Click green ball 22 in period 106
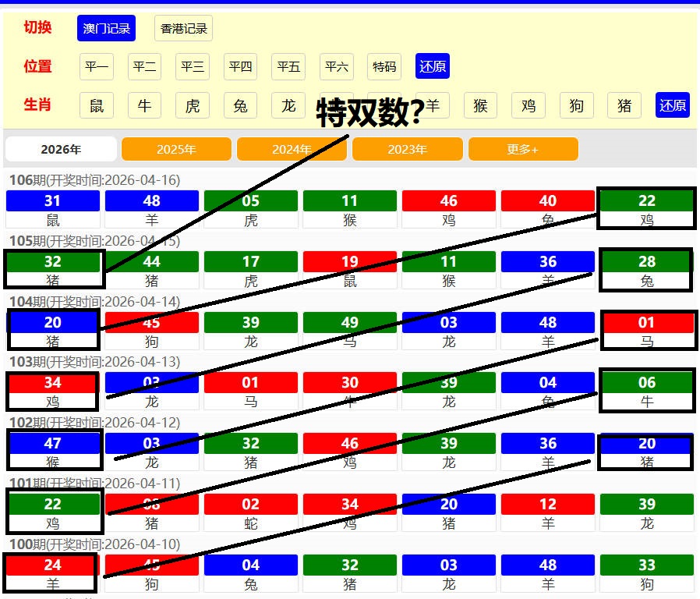 point(646,201)
